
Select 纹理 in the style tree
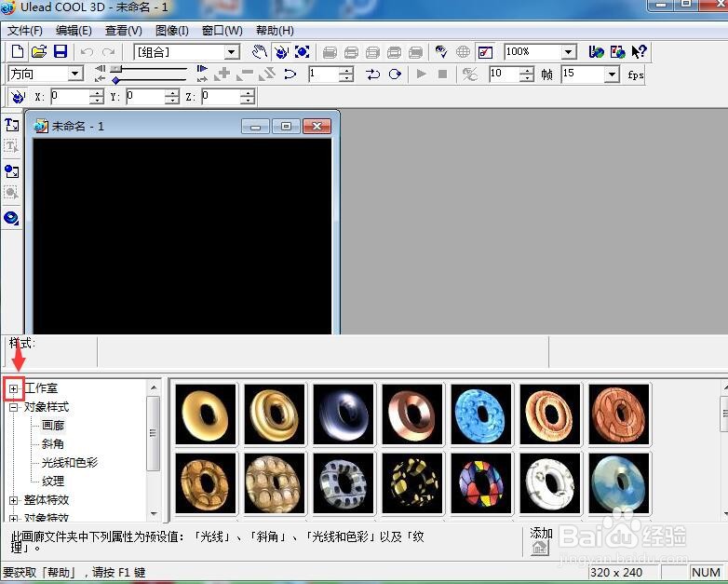point(53,482)
